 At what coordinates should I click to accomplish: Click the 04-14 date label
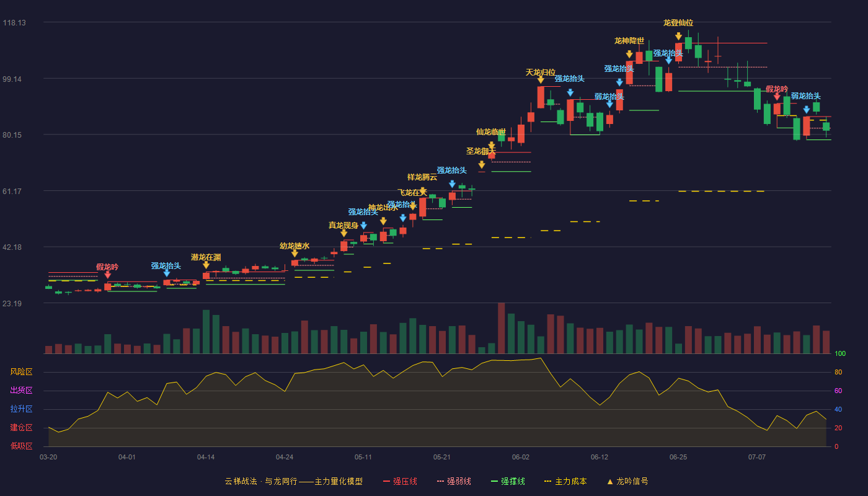pyautogui.click(x=206, y=457)
